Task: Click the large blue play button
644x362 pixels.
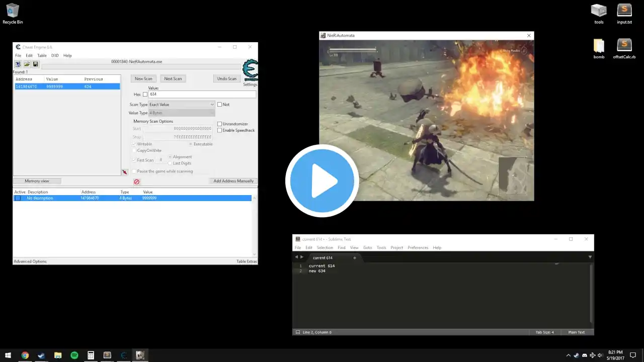Action: (x=322, y=181)
